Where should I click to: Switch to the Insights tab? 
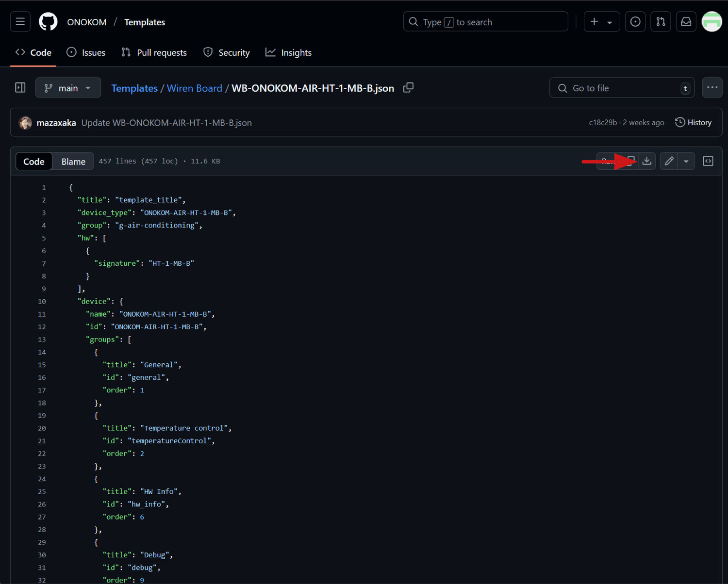(x=289, y=52)
